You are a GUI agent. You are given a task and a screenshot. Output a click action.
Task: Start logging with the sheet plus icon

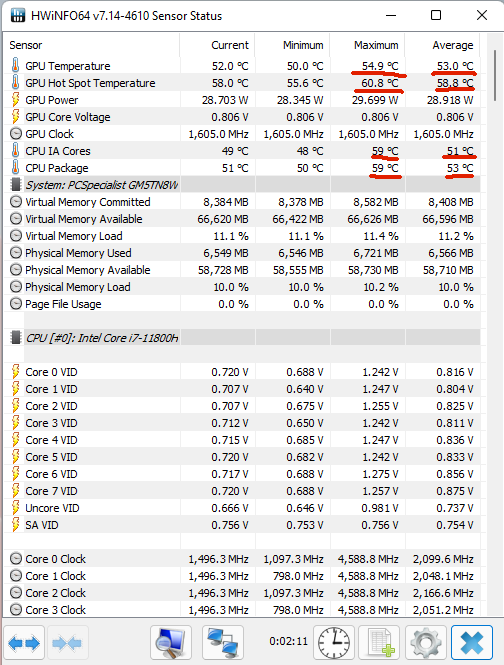[379, 643]
